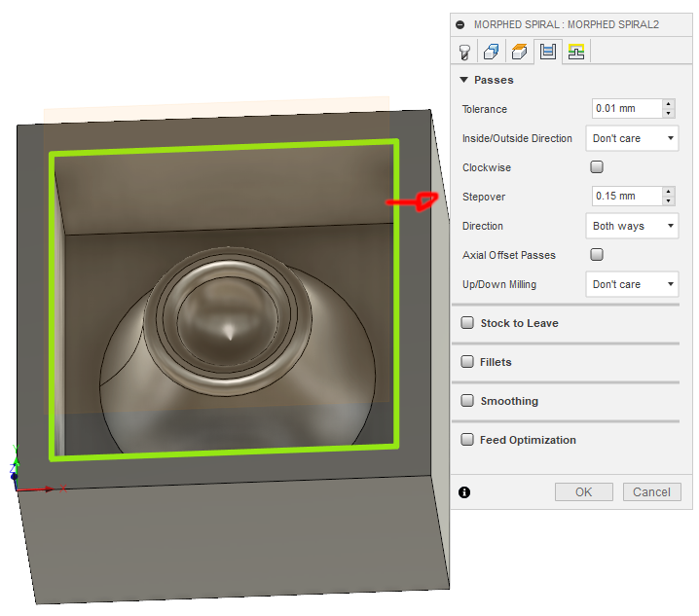This screenshot has width=699, height=616.
Task: Open the Tool tab icon
Action: point(464,52)
